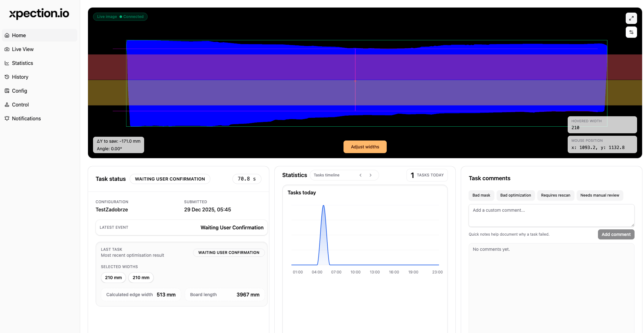644x333 pixels.
Task: Select the Control icon
Action: (x=7, y=105)
